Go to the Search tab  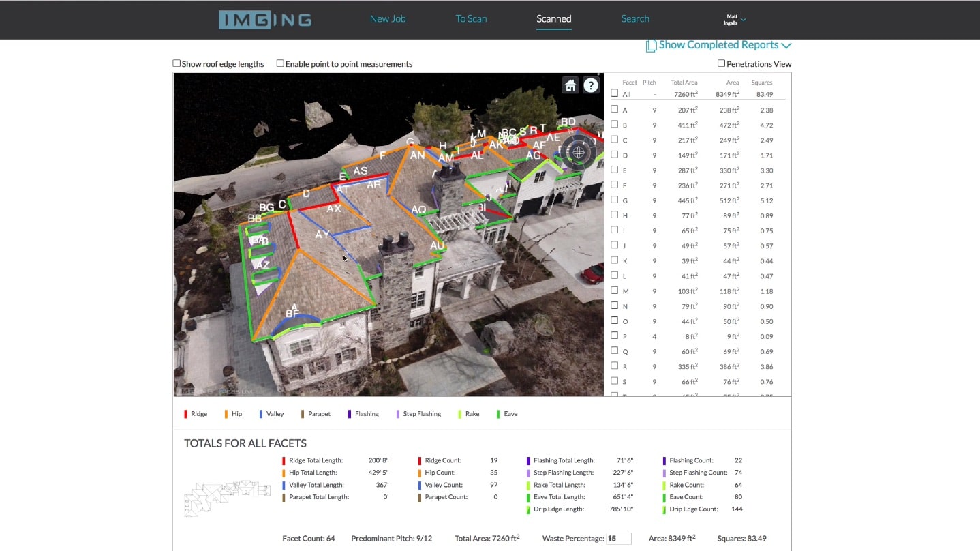coord(635,19)
